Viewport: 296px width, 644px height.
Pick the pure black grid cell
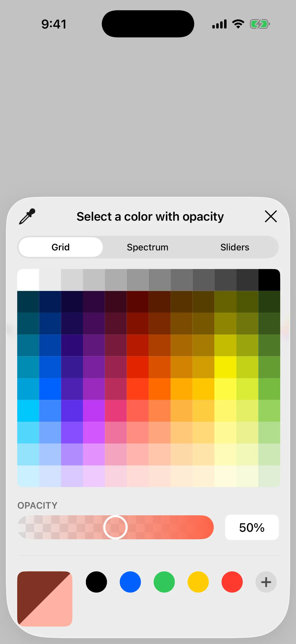(x=269, y=280)
